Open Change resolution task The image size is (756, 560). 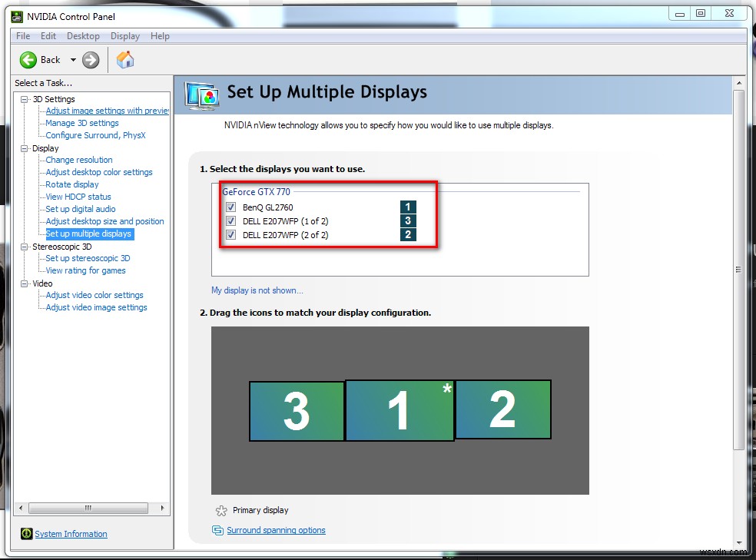(x=79, y=160)
